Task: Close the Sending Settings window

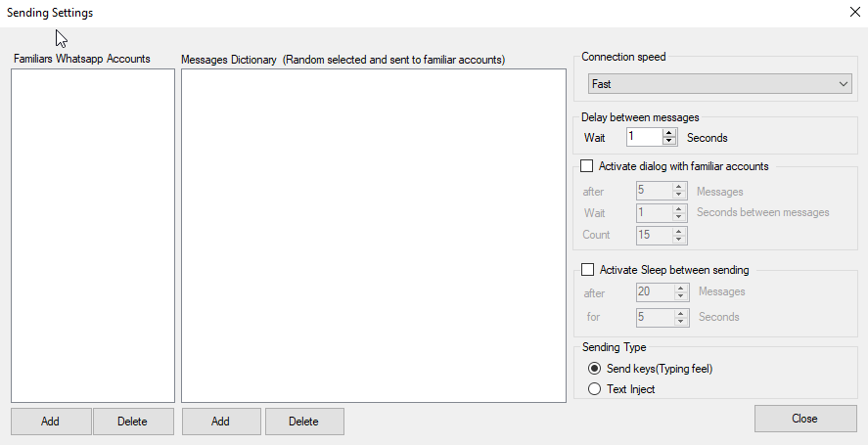Action: pos(804,419)
